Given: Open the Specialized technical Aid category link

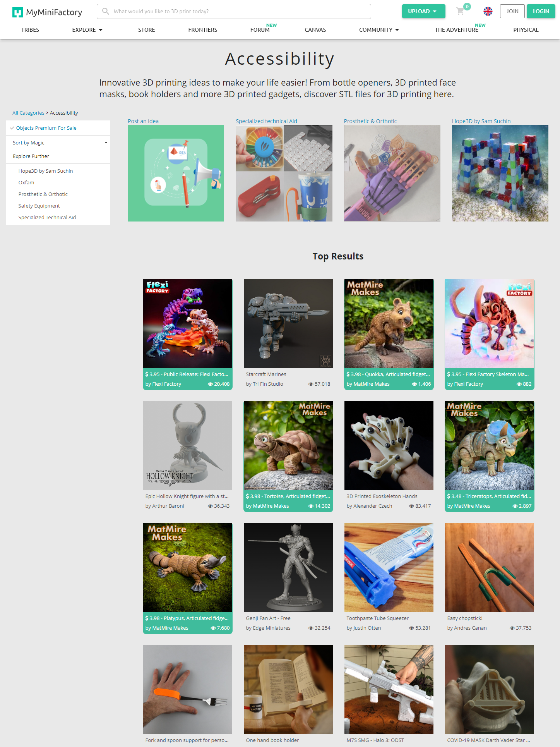Looking at the screenshot, I should (267, 121).
